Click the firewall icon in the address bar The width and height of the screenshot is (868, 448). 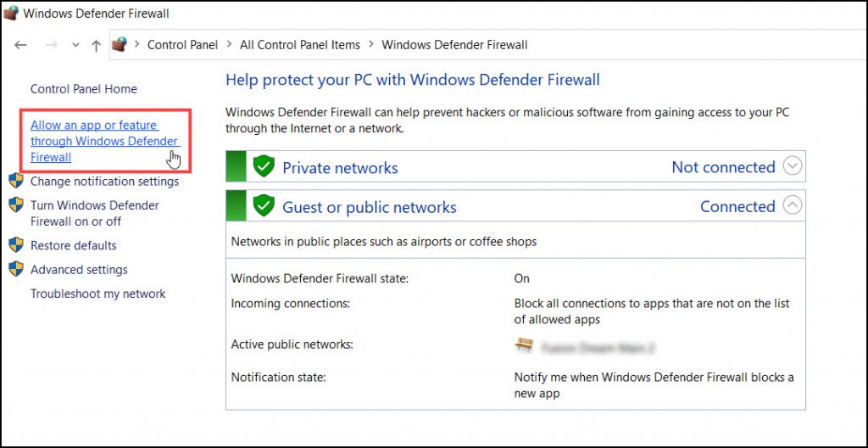click(x=120, y=44)
